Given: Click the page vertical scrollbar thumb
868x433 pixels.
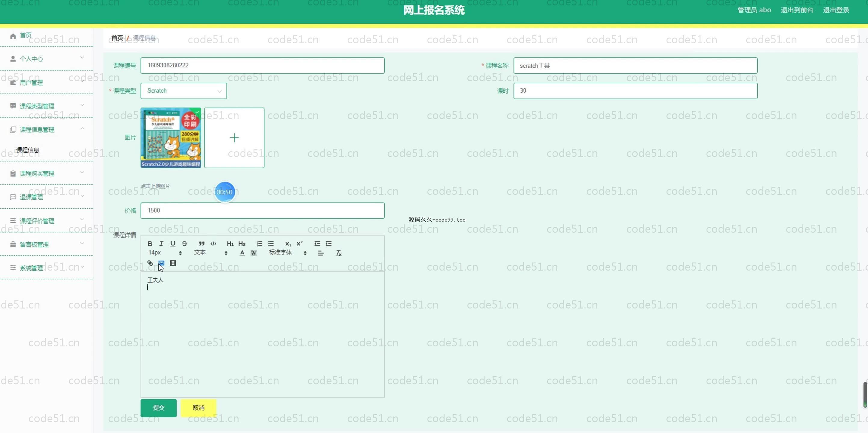Looking at the screenshot, I should [x=865, y=395].
